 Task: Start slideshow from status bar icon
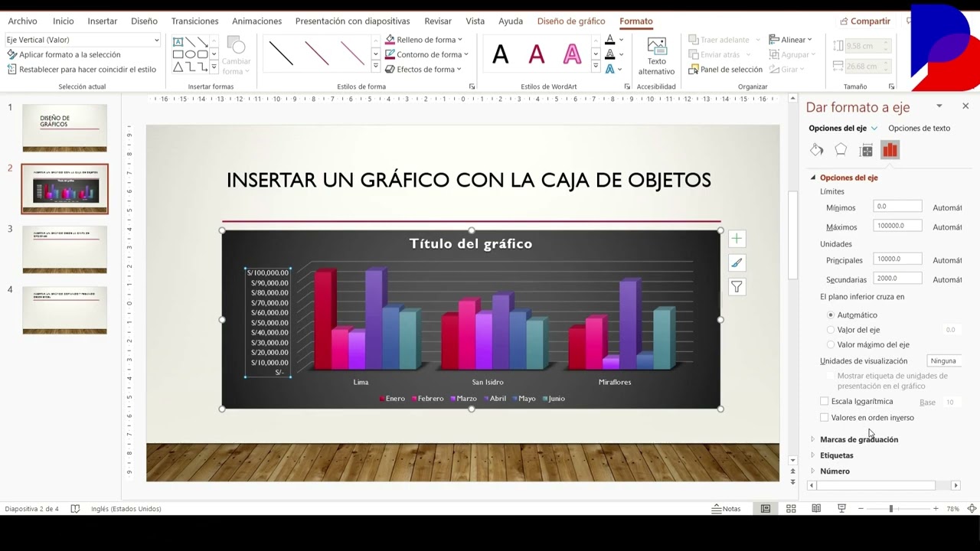pyautogui.click(x=841, y=508)
